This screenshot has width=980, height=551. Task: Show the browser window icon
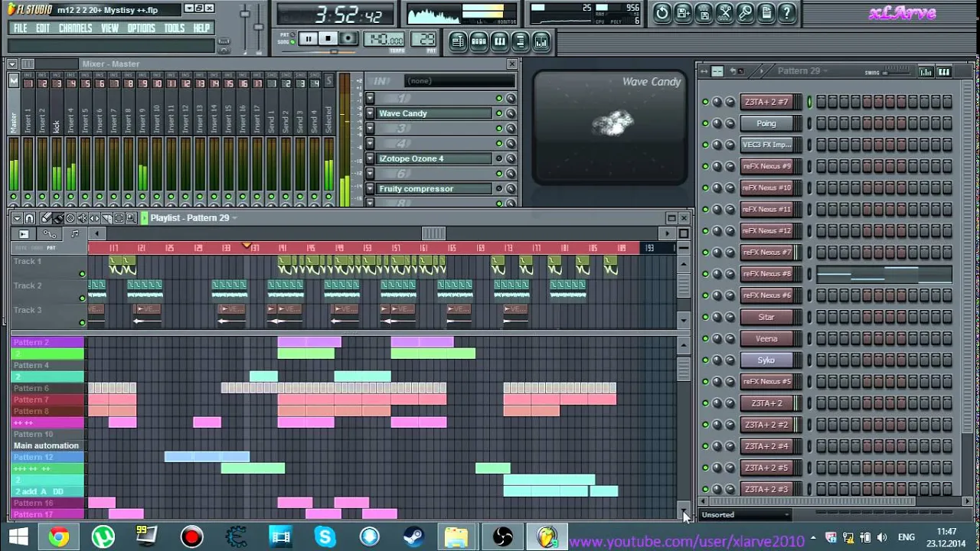[520, 41]
